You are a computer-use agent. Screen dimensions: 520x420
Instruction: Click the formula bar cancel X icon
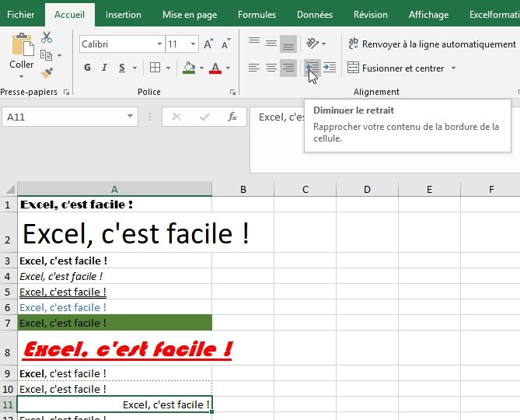pyautogui.click(x=176, y=117)
